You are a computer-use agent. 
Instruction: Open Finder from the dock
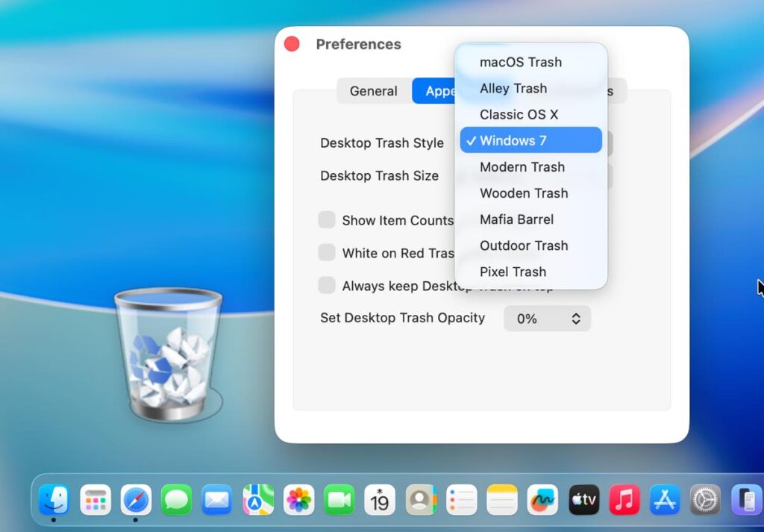click(54, 500)
